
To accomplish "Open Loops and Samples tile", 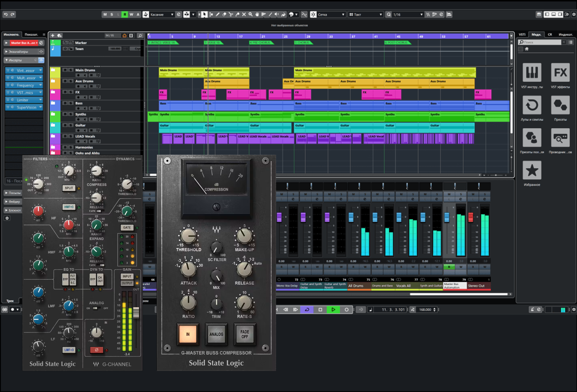I will [x=532, y=105].
